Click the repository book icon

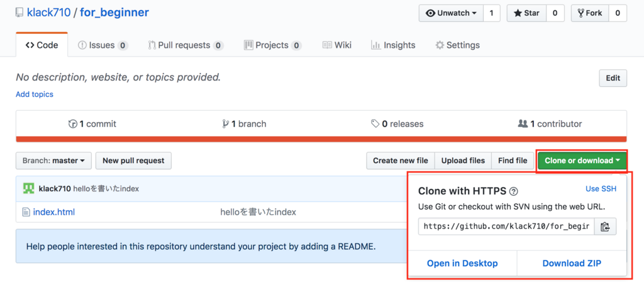(x=20, y=13)
